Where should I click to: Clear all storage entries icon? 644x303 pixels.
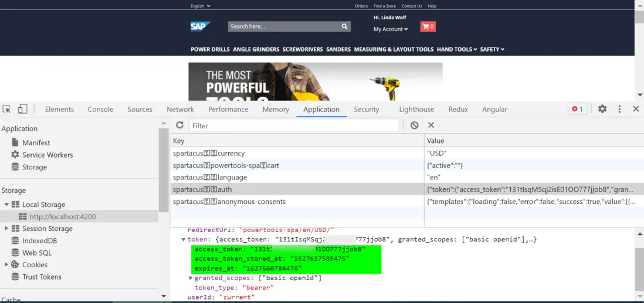(415, 125)
